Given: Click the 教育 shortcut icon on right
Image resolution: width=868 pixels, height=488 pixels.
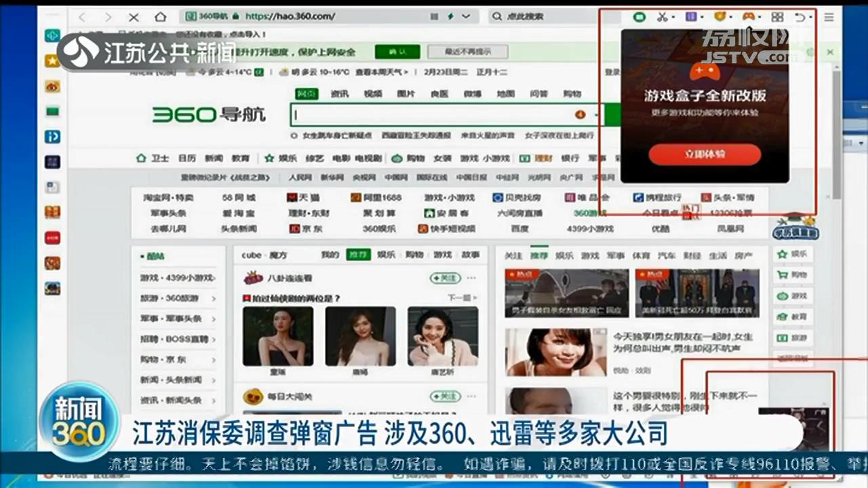Looking at the screenshot, I should (x=793, y=317).
